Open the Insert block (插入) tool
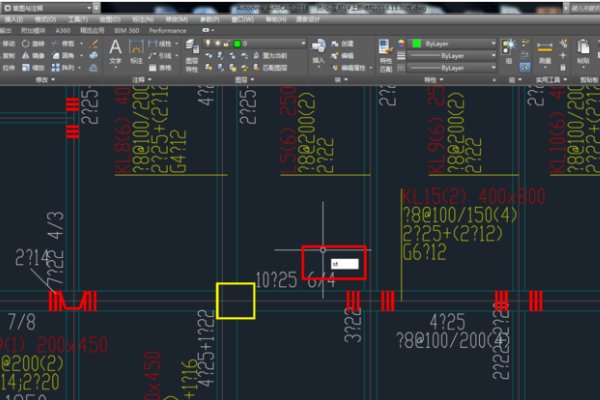 pos(318,52)
